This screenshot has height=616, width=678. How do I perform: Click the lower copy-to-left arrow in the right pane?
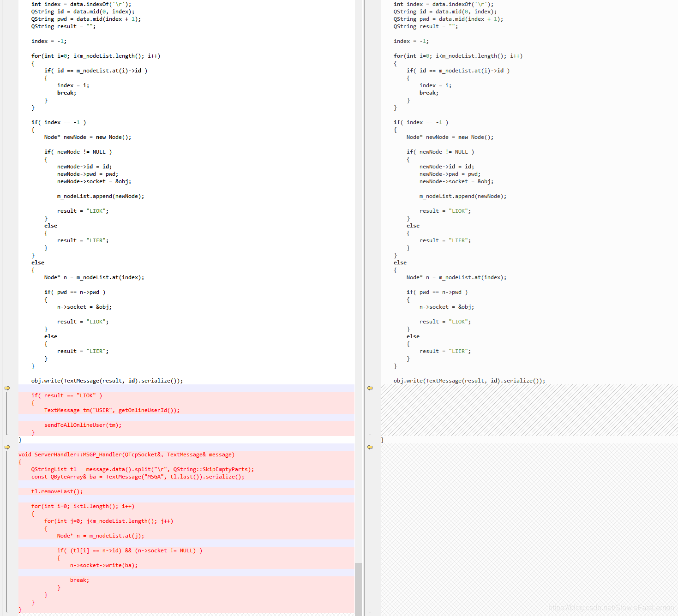point(370,447)
